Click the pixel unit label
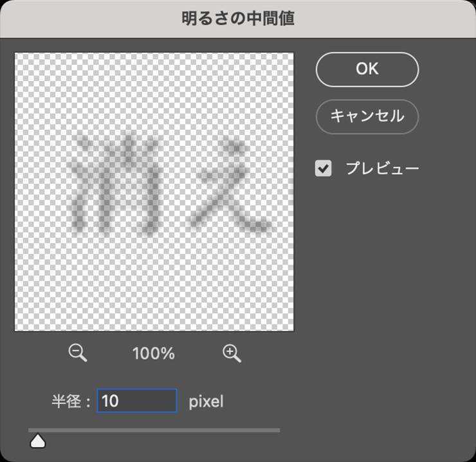Image resolution: width=476 pixels, height=462 pixels. [x=206, y=402]
